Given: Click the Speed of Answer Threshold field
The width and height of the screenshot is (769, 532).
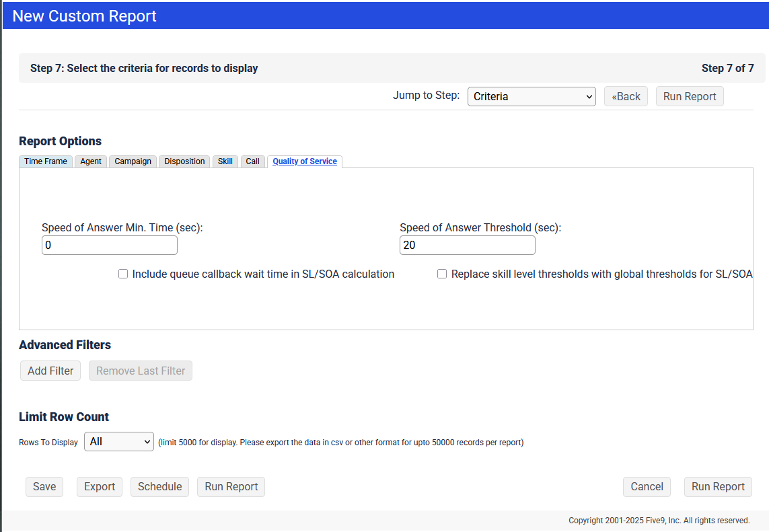Looking at the screenshot, I should click(x=468, y=245).
